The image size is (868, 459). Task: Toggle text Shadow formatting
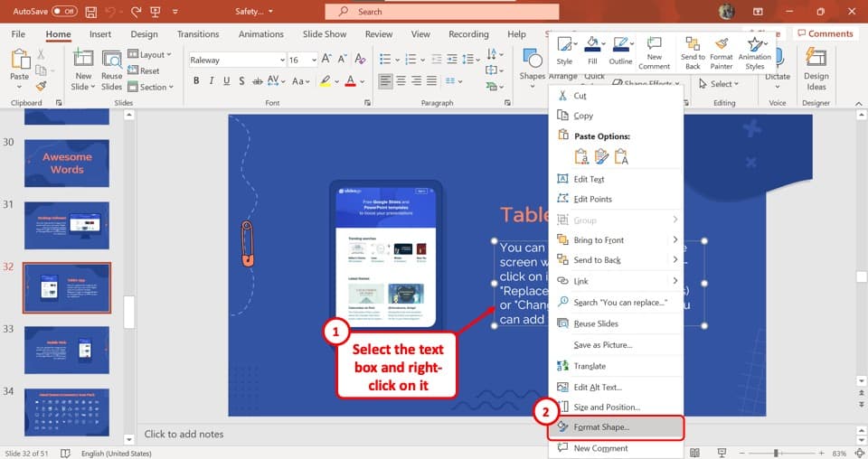coord(242,80)
